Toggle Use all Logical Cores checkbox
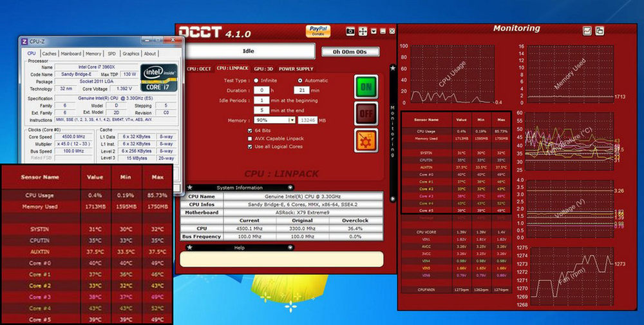The image size is (644, 325). (x=250, y=147)
